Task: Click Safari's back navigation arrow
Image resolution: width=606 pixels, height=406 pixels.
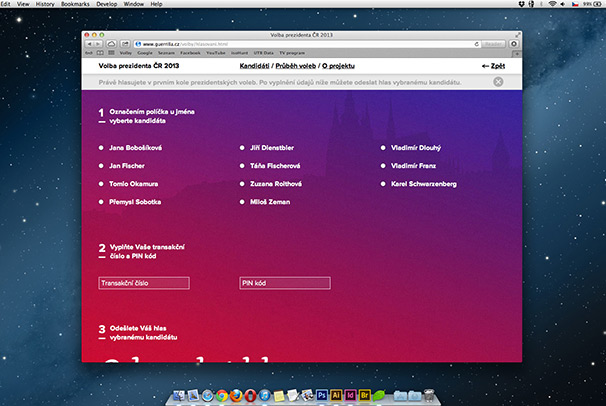Action: click(x=90, y=44)
